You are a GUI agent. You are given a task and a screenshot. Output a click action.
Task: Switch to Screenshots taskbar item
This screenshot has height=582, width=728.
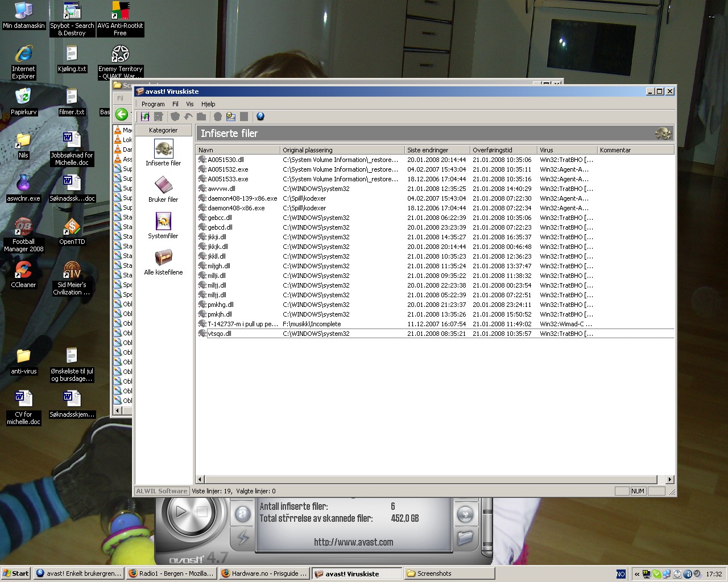[x=449, y=573]
